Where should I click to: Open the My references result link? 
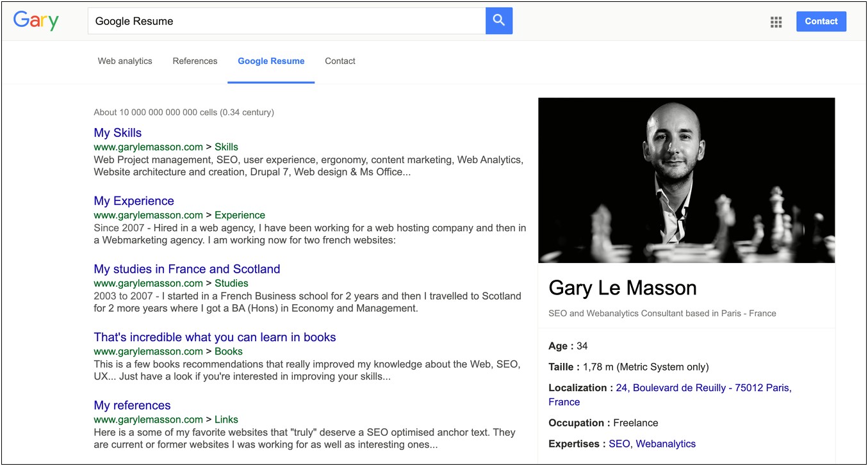tap(132, 405)
